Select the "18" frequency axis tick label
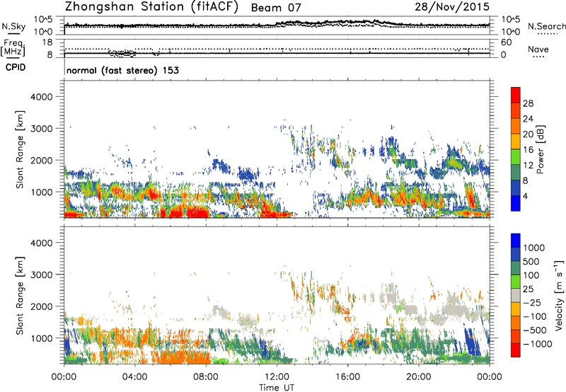Screen dimensions: 566x392 click(x=47, y=42)
